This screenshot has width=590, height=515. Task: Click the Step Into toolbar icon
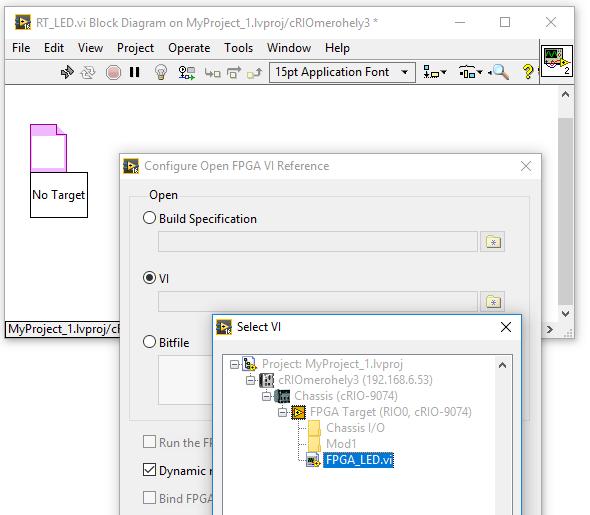click(x=212, y=73)
